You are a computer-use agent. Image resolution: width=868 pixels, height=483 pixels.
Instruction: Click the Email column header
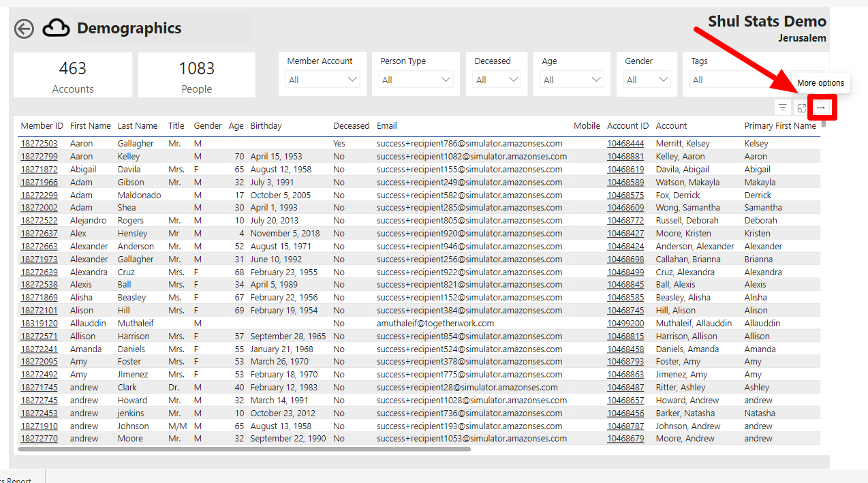click(386, 125)
